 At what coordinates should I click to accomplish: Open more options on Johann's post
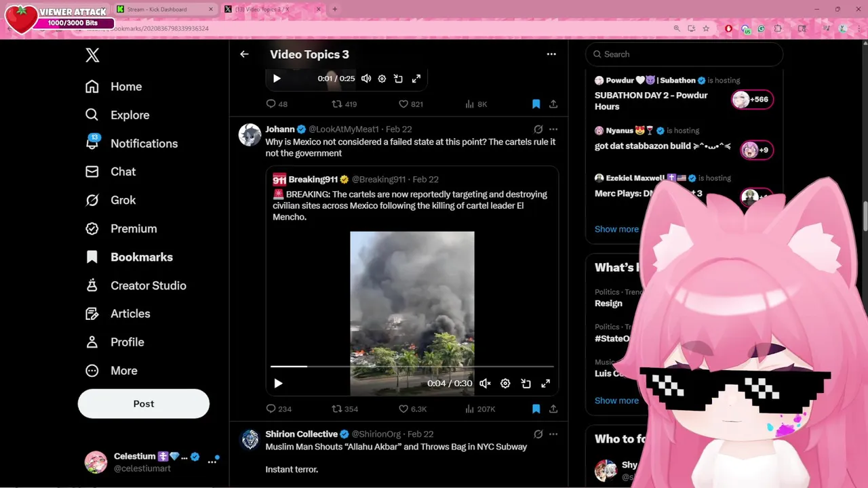553,129
